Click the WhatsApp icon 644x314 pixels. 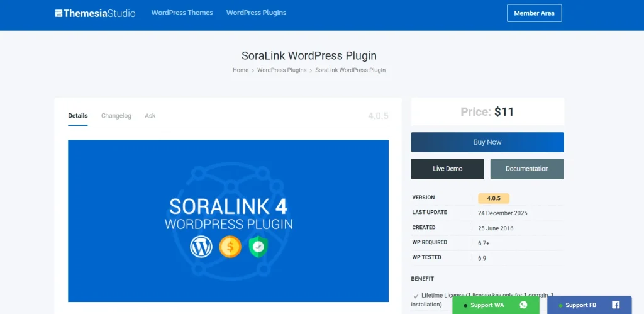click(x=523, y=305)
